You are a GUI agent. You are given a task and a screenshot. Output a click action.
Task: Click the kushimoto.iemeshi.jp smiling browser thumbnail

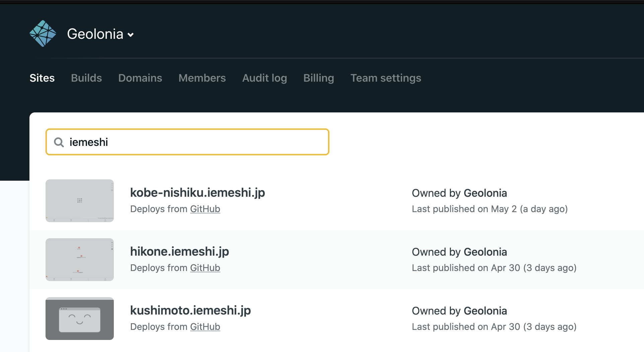(79, 319)
